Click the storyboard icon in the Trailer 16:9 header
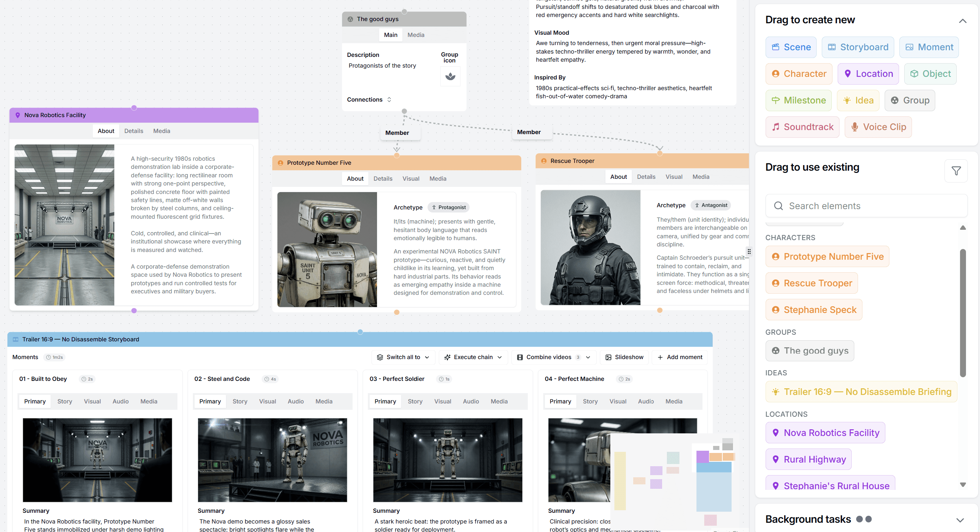The height and width of the screenshot is (532, 980). click(16, 340)
